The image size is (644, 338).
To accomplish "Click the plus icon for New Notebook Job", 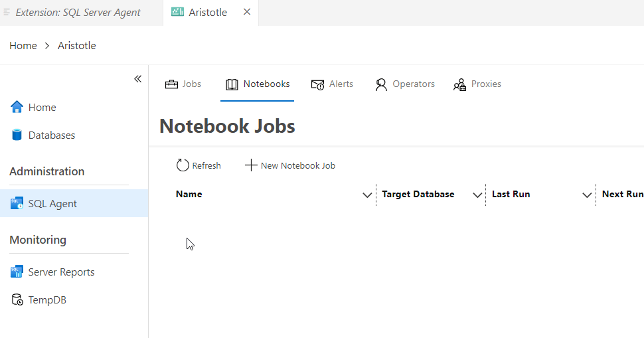I will pyautogui.click(x=251, y=165).
